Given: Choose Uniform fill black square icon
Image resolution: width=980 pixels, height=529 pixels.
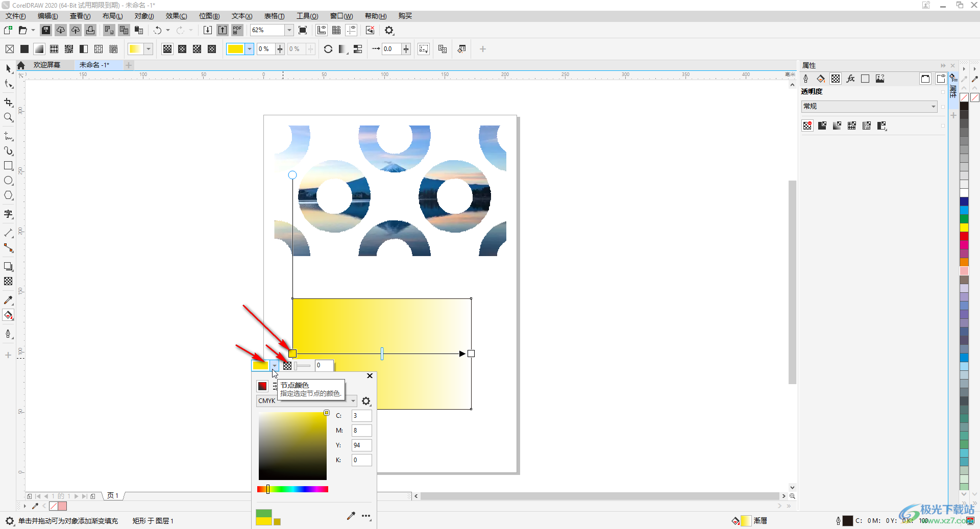Looking at the screenshot, I should [24, 49].
